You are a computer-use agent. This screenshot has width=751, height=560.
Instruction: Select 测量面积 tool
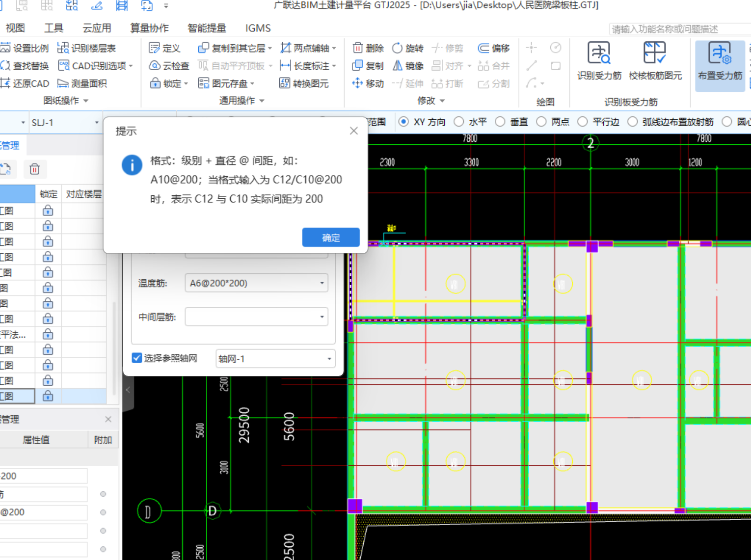(x=82, y=83)
